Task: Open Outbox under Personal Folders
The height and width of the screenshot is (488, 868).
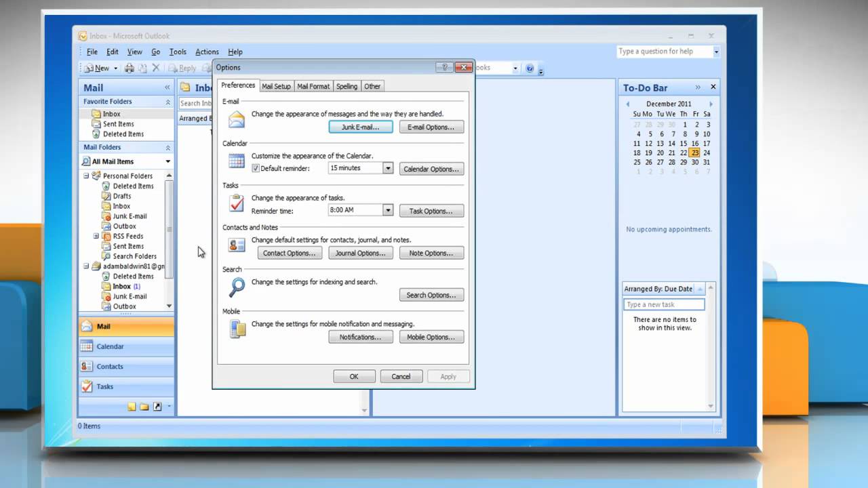Action: coord(124,226)
